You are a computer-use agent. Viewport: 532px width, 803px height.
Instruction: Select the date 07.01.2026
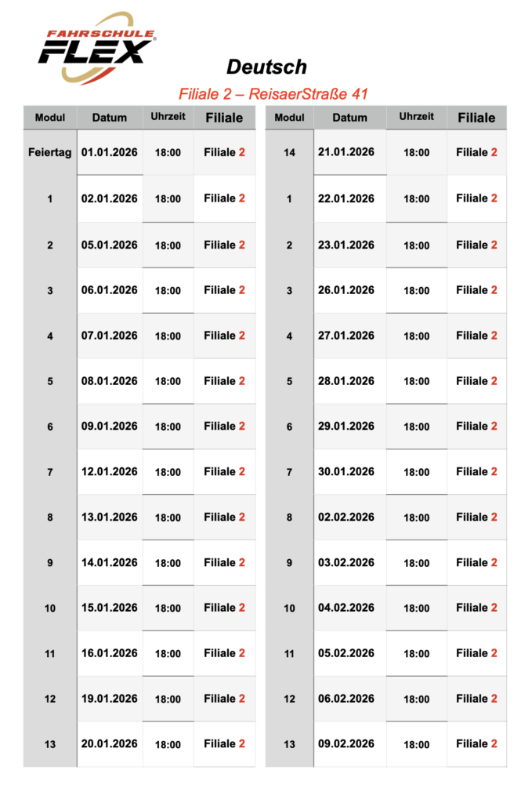[110, 336]
